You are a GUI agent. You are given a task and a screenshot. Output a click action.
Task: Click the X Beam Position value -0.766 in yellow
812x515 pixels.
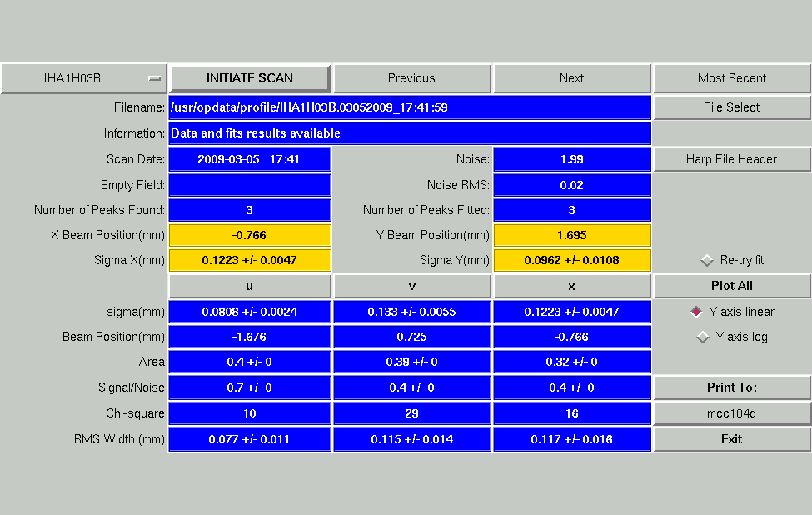(250, 235)
